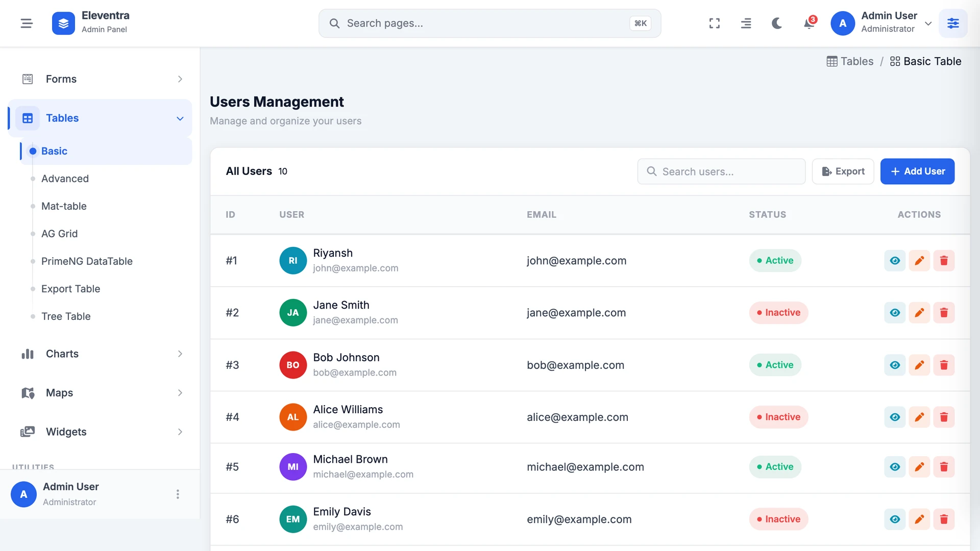Click Bob Johnson BO avatar circle
980x551 pixels.
click(293, 365)
